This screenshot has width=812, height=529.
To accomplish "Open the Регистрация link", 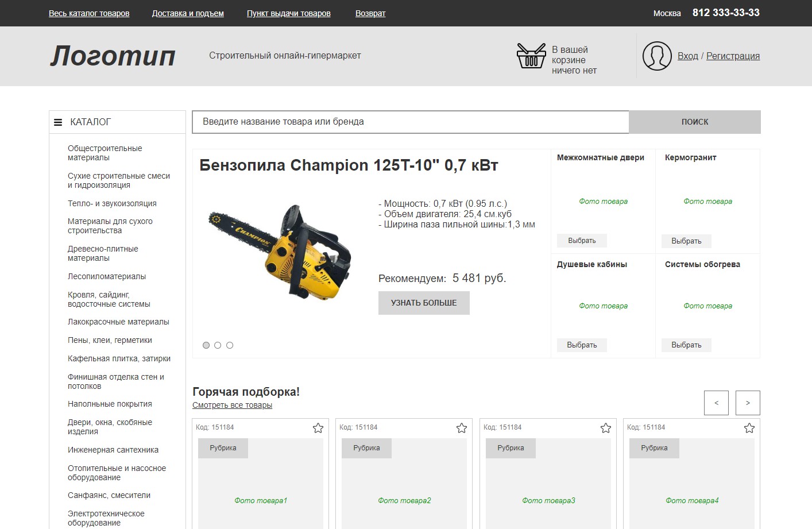I will [x=733, y=56].
